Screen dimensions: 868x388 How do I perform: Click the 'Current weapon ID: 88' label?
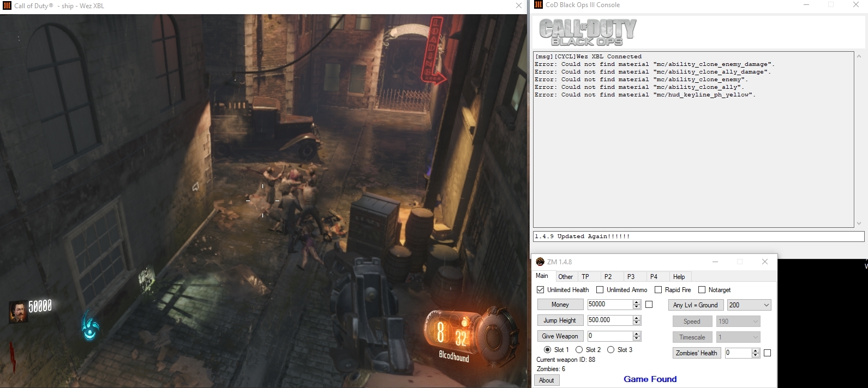click(x=566, y=360)
